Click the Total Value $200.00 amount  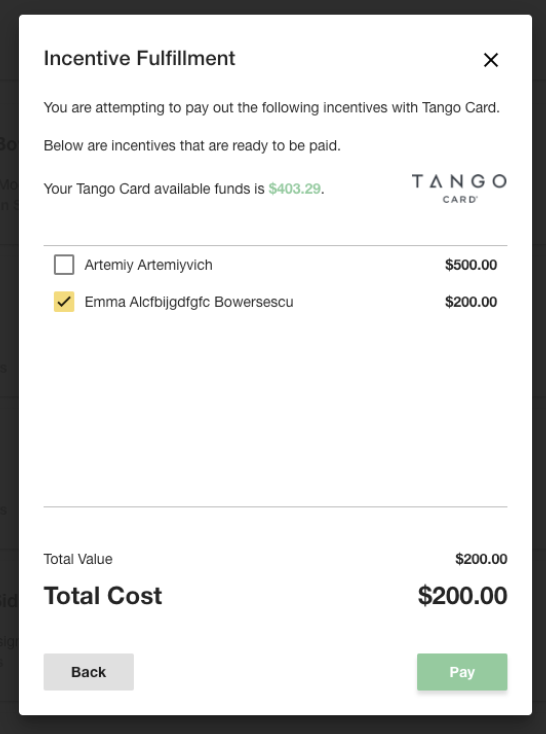click(481, 559)
